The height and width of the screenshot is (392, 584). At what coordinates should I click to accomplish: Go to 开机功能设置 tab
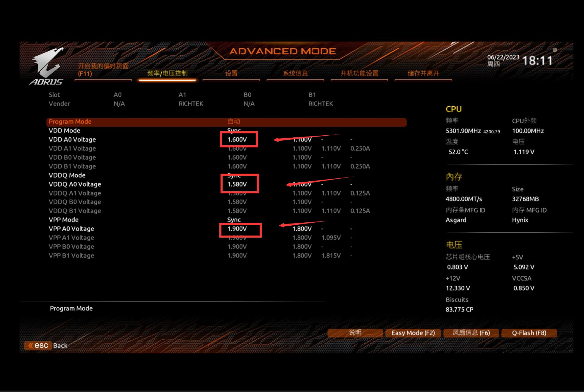(x=359, y=74)
